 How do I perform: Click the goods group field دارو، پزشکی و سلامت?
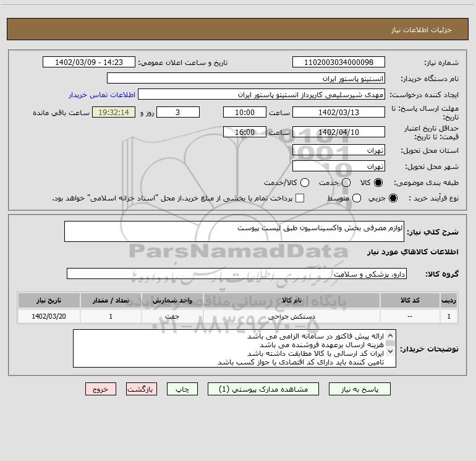tap(237, 274)
